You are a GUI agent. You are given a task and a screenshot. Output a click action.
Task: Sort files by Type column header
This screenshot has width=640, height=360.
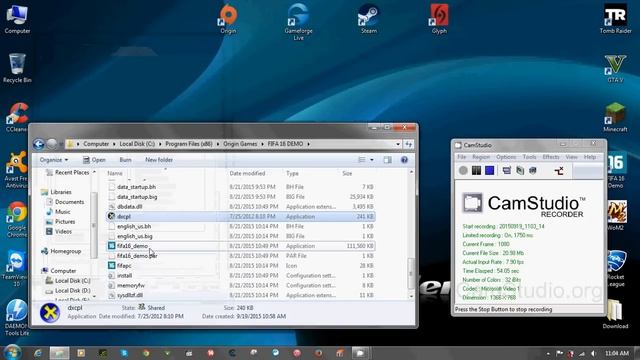click(x=292, y=173)
